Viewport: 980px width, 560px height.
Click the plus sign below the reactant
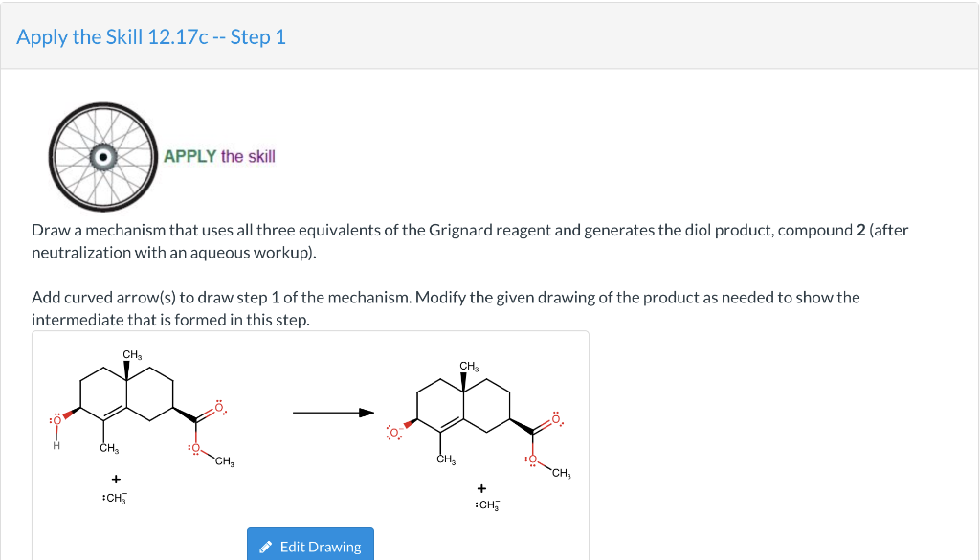coord(116,480)
